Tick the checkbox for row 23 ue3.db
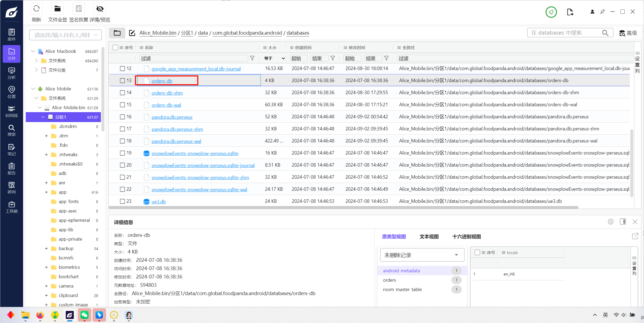This screenshot has width=644, height=323. [122, 201]
